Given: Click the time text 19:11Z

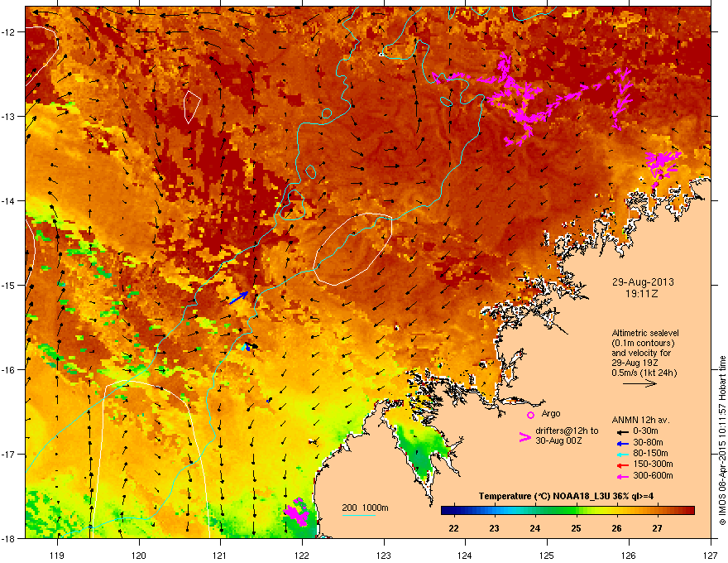Looking at the screenshot, I should tap(642, 294).
